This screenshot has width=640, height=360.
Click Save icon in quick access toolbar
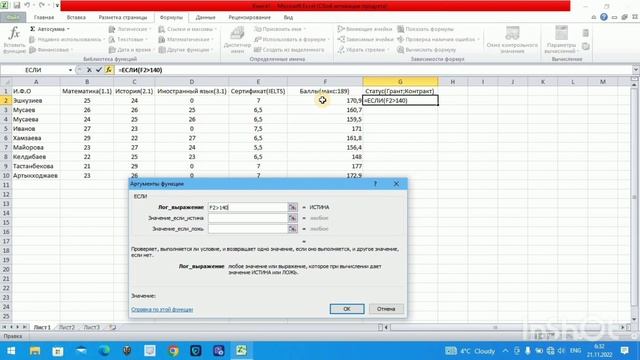17,5
